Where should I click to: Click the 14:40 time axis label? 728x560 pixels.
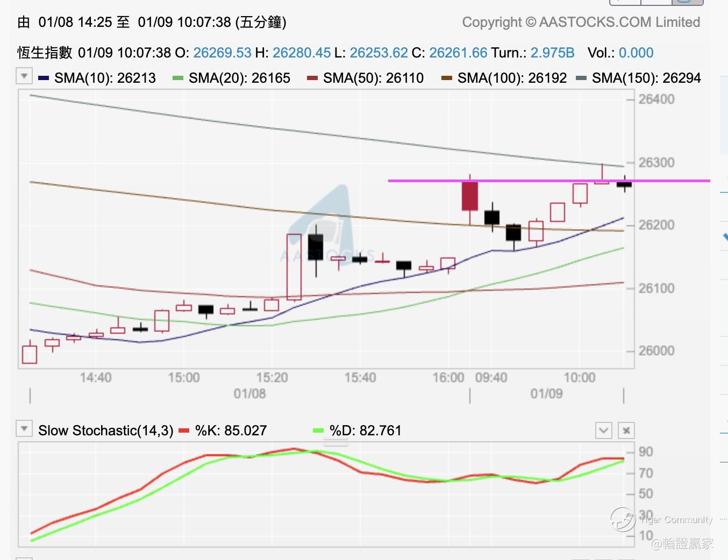tap(96, 378)
